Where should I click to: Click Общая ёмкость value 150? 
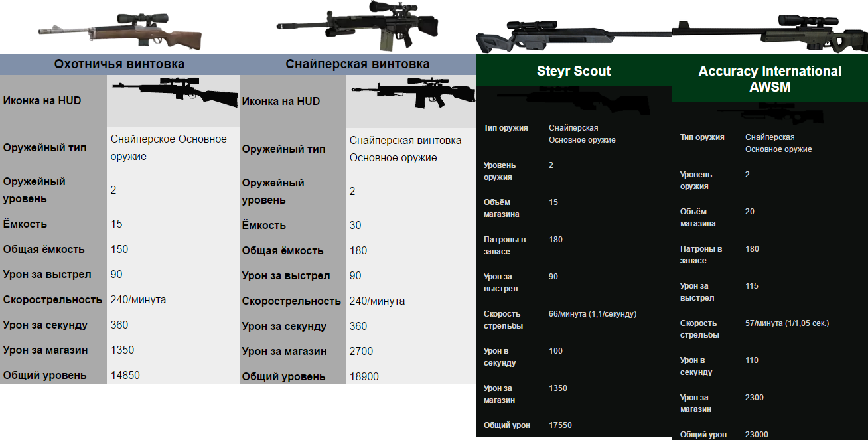pos(119,249)
